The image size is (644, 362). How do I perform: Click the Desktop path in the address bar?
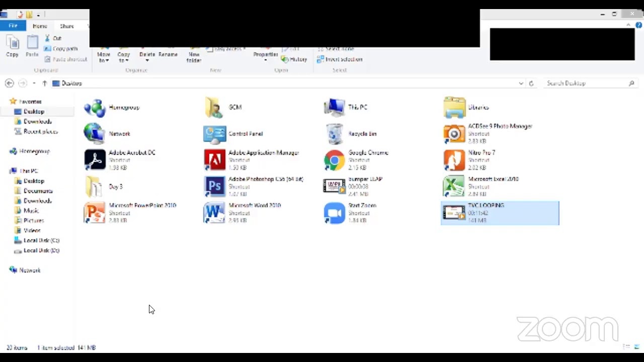pyautogui.click(x=71, y=83)
